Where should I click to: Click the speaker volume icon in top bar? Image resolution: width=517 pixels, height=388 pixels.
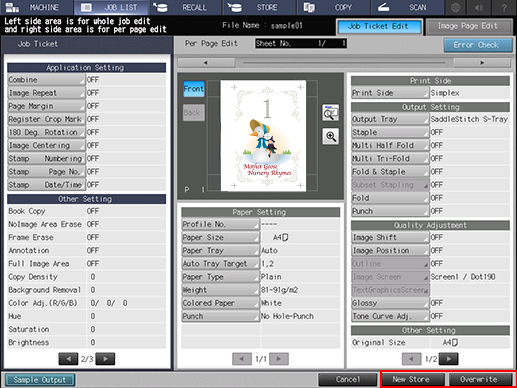479,7
